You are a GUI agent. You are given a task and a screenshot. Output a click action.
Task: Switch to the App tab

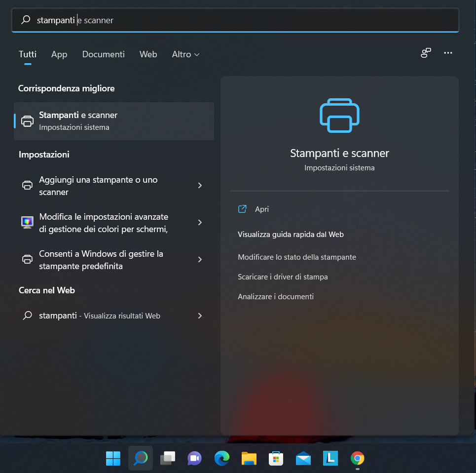coord(59,54)
